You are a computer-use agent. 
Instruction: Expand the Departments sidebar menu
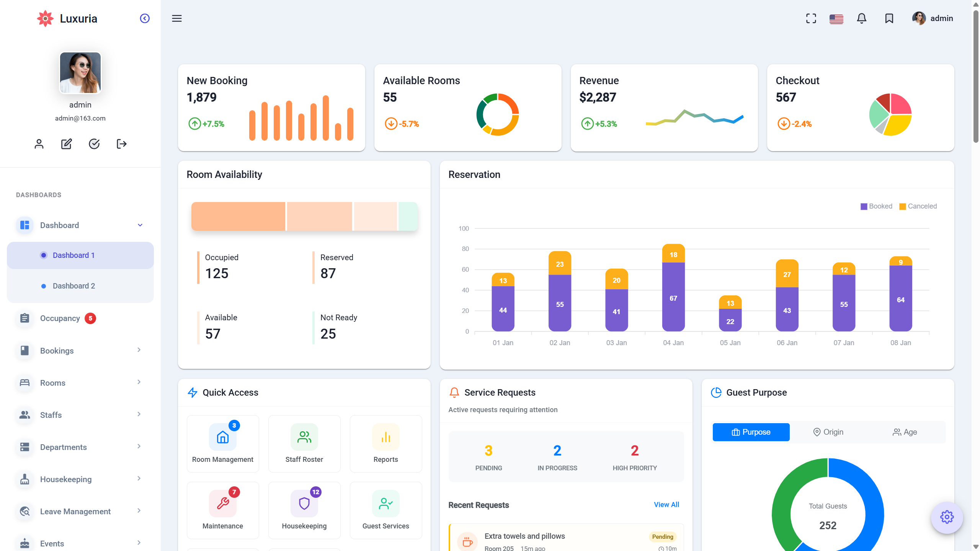[x=80, y=447]
